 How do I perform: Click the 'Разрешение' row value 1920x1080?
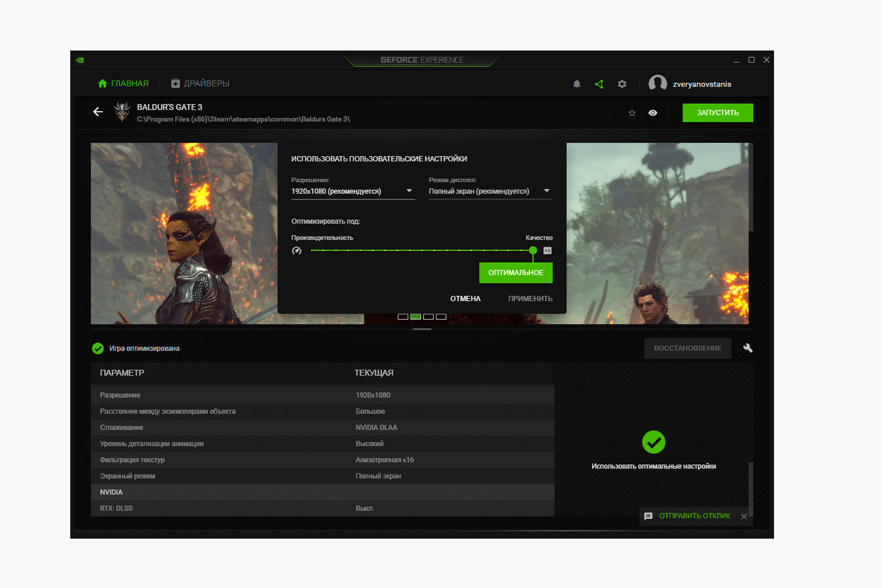click(373, 395)
